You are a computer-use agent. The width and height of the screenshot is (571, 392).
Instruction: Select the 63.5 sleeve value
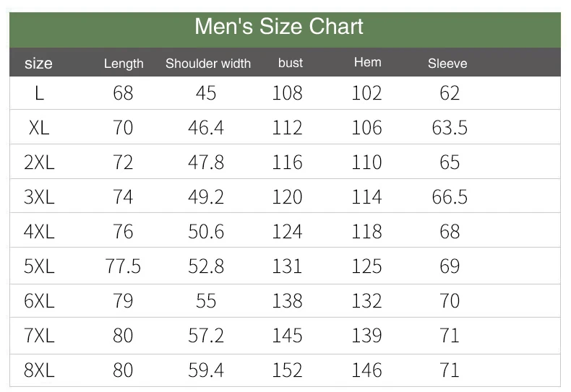click(x=450, y=128)
